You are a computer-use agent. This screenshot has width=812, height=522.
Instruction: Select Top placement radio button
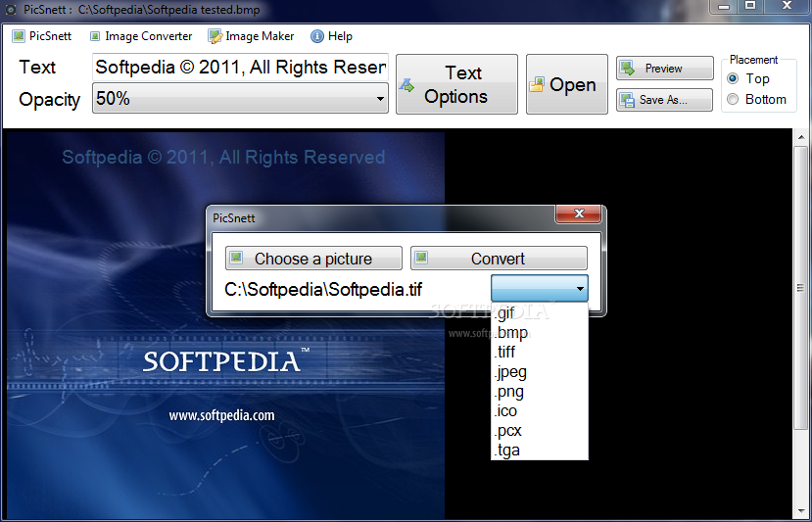733,78
